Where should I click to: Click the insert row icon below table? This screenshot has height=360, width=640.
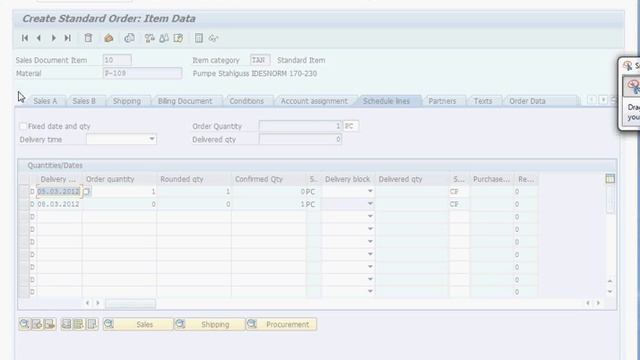(x=37, y=324)
